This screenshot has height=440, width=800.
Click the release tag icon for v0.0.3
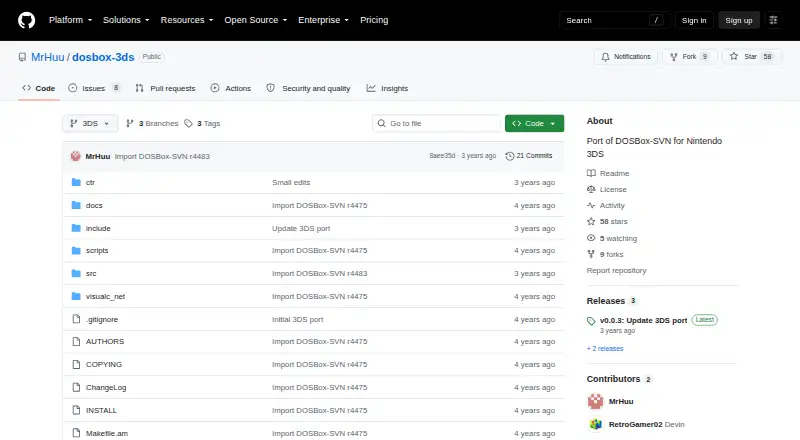pyautogui.click(x=591, y=321)
